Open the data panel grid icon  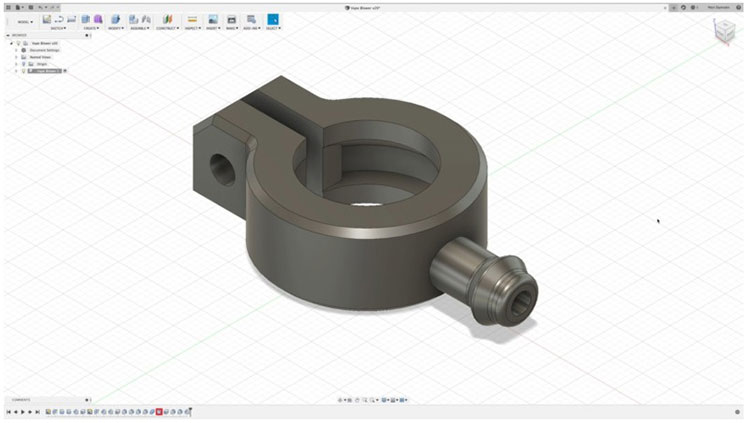click(8, 7)
